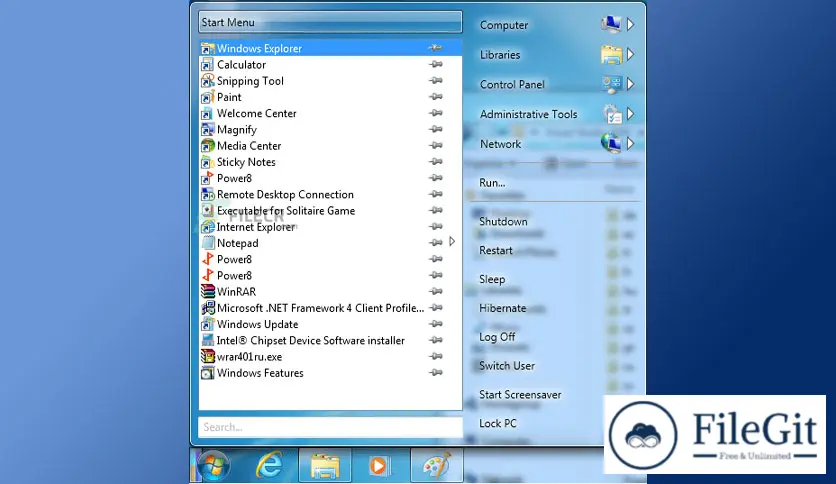Click the Control Panel icon

click(611, 84)
